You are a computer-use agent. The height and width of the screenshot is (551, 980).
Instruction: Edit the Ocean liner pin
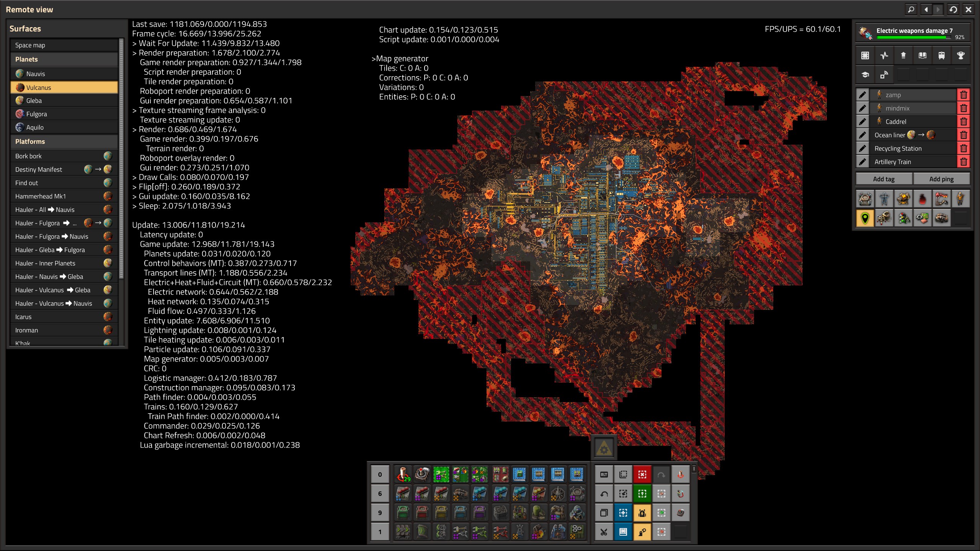point(862,135)
